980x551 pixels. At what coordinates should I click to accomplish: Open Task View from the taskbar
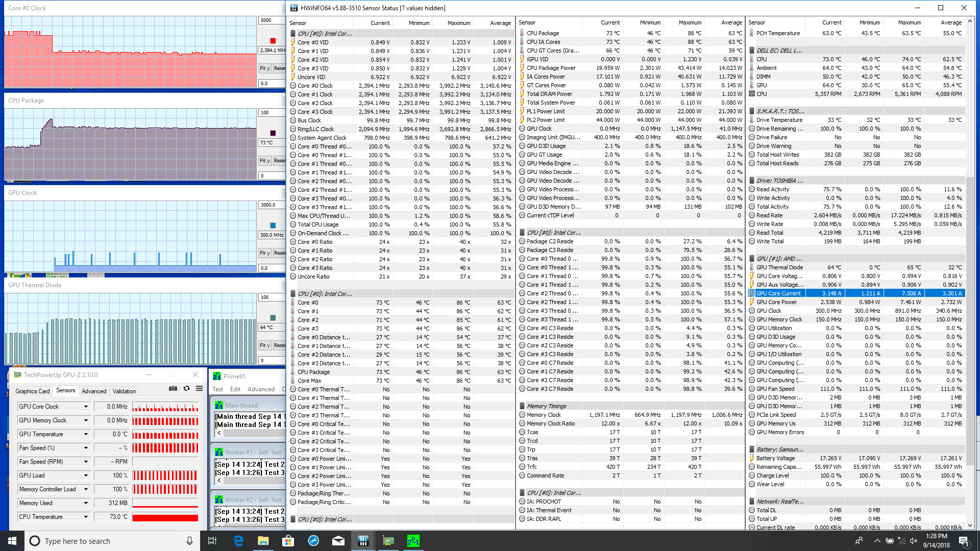point(213,541)
